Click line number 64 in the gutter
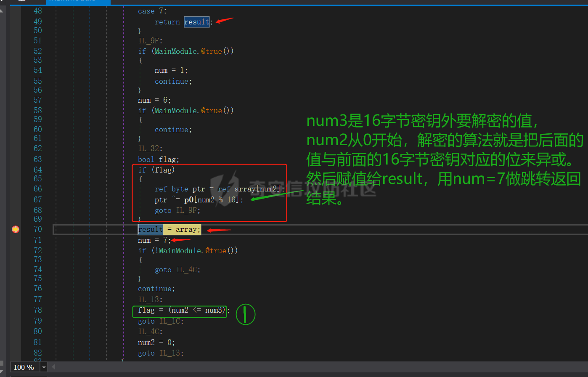Image resolution: width=588 pixels, height=377 pixels. click(38, 170)
